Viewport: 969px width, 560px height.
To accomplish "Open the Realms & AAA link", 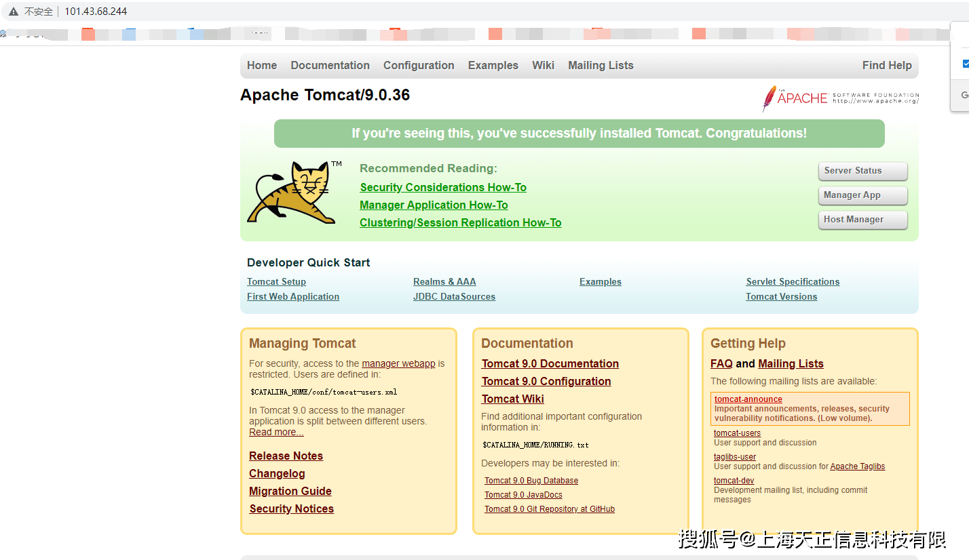I will pos(444,282).
